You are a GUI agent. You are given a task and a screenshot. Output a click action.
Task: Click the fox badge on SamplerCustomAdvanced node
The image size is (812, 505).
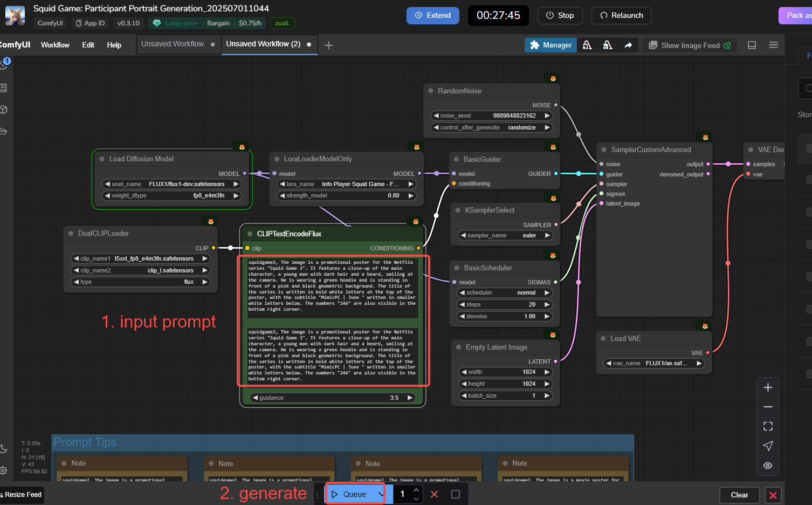click(x=705, y=138)
